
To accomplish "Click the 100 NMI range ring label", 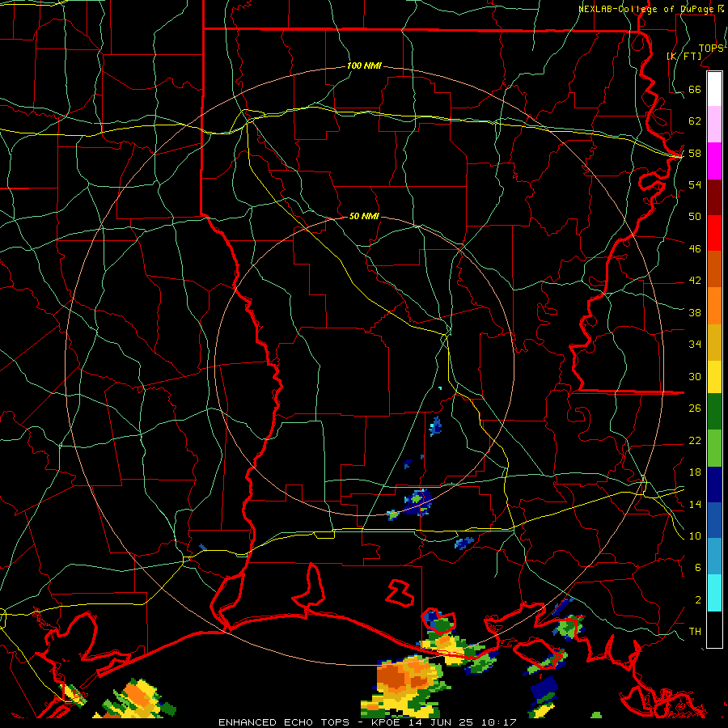I will pyautogui.click(x=364, y=66).
